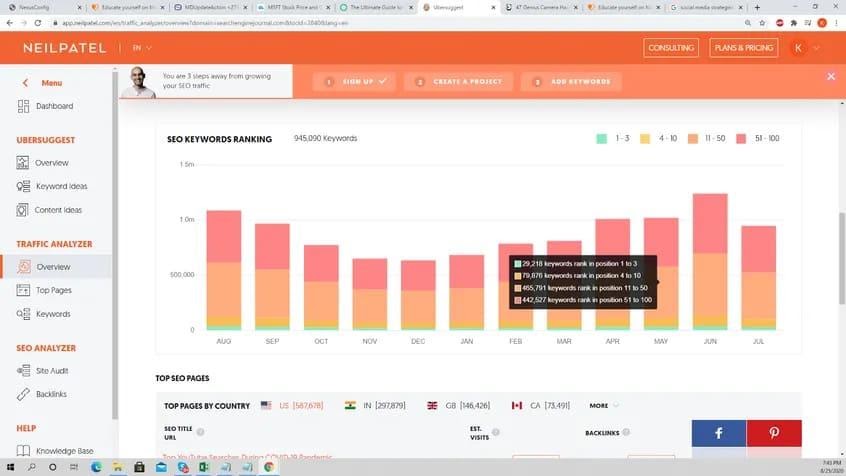Open Top Pages icon

pyautogui.click(x=23, y=290)
